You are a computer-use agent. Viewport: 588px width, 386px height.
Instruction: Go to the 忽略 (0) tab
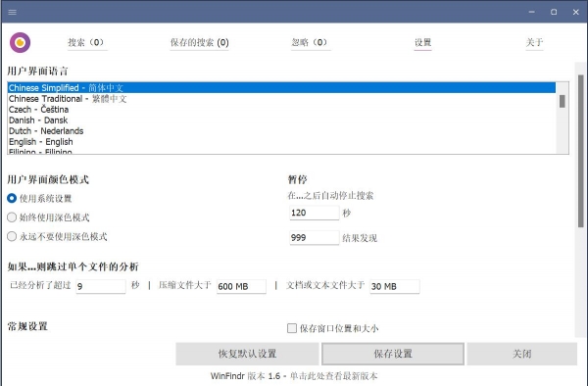[310, 42]
